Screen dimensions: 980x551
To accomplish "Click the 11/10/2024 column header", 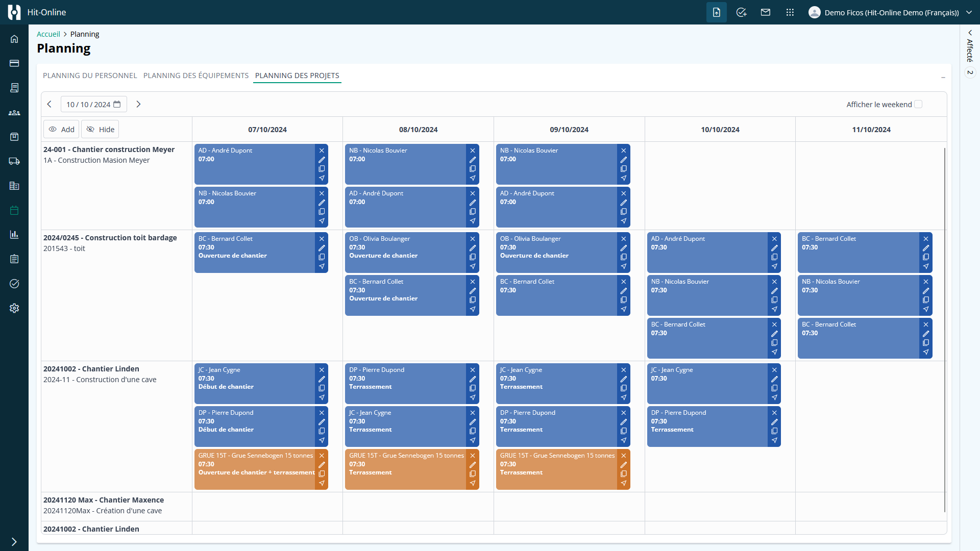I will (x=871, y=130).
